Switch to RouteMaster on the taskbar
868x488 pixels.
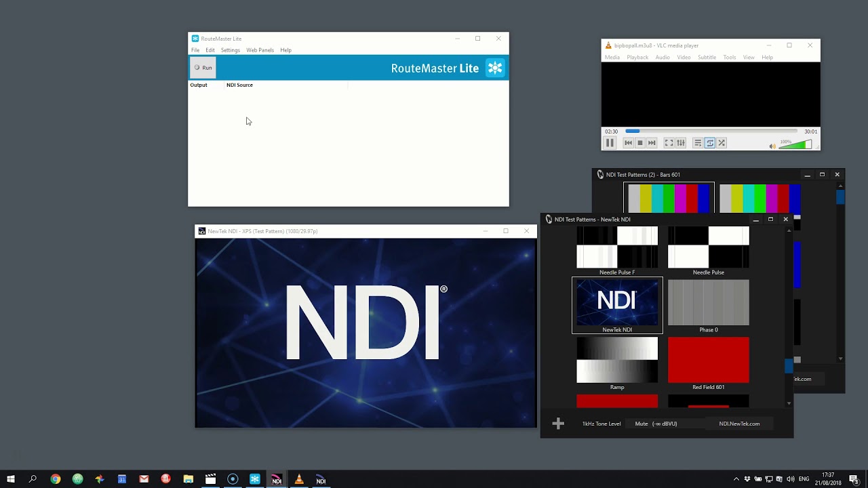click(x=254, y=479)
